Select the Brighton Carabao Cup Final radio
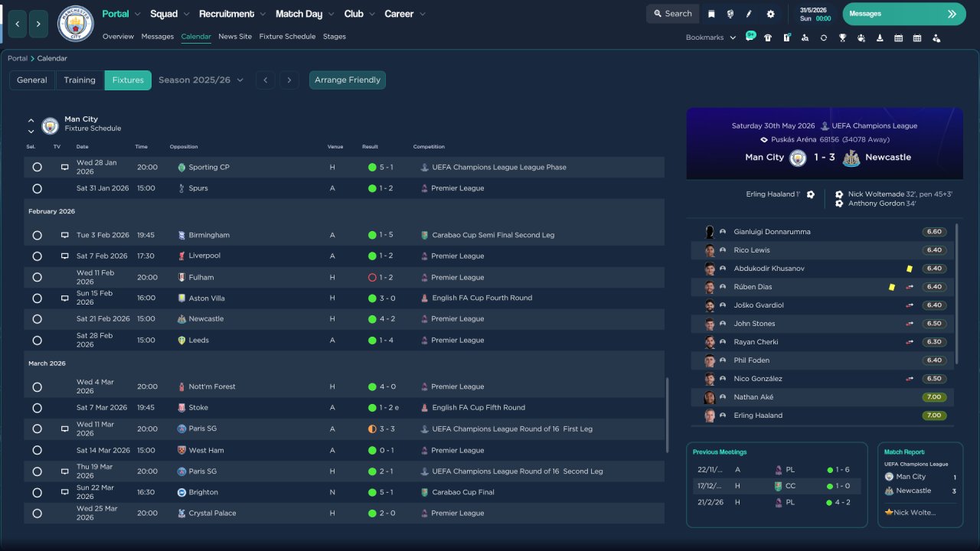Image resolution: width=980 pixels, height=551 pixels. (37, 492)
